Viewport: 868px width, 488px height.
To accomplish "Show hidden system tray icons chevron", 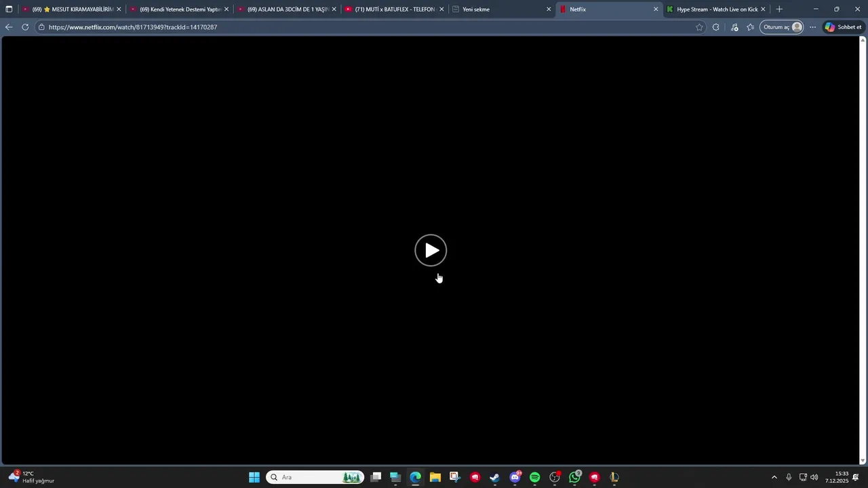I will click(x=774, y=477).
